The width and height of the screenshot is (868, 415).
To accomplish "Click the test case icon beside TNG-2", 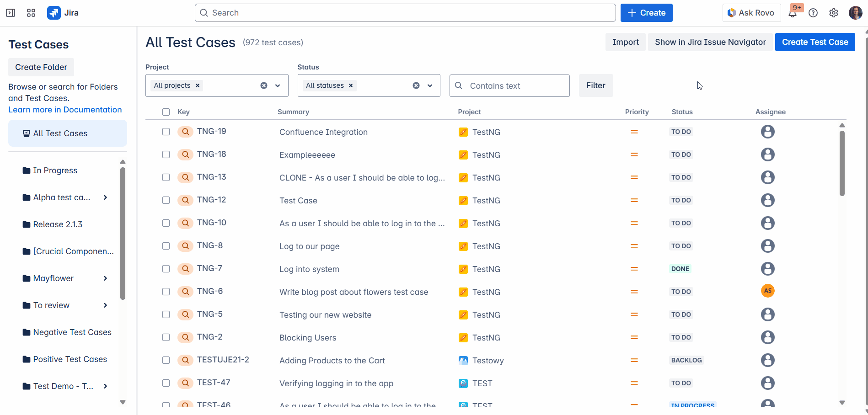I will tap(185, 337).
